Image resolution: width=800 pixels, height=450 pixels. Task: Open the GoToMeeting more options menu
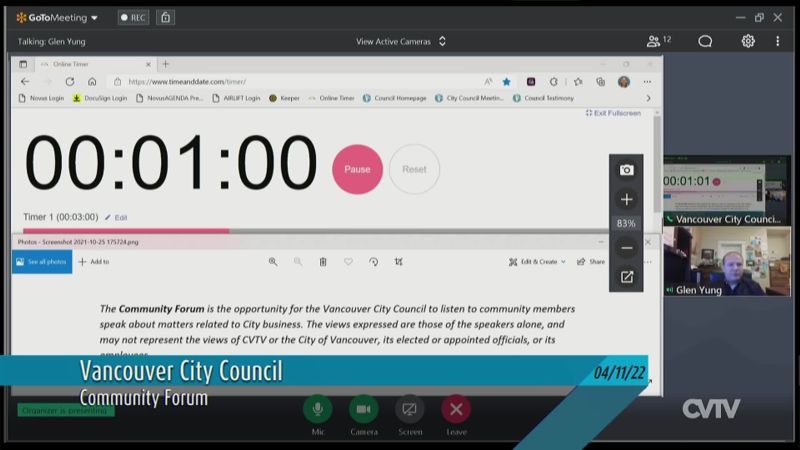pos(778,41)
